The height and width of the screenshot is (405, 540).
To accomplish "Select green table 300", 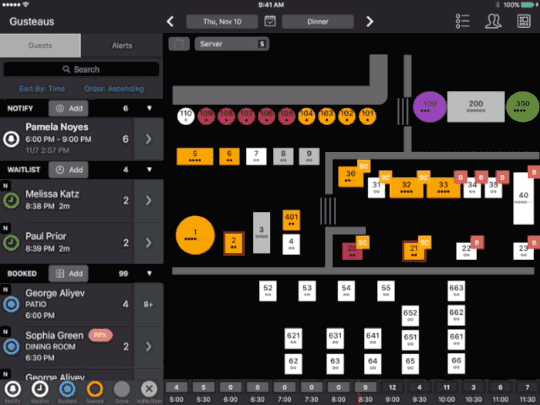I will click(522, 107).
